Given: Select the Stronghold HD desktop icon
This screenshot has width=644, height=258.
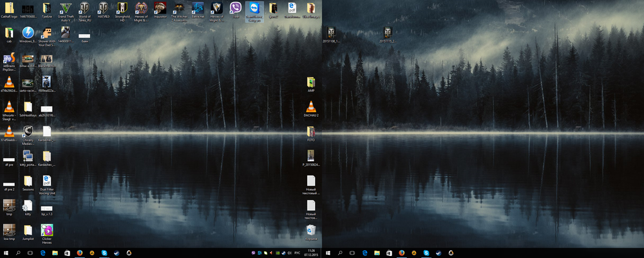Looking at the screenshot, I should pyautogui.click(x=122, y=9).
